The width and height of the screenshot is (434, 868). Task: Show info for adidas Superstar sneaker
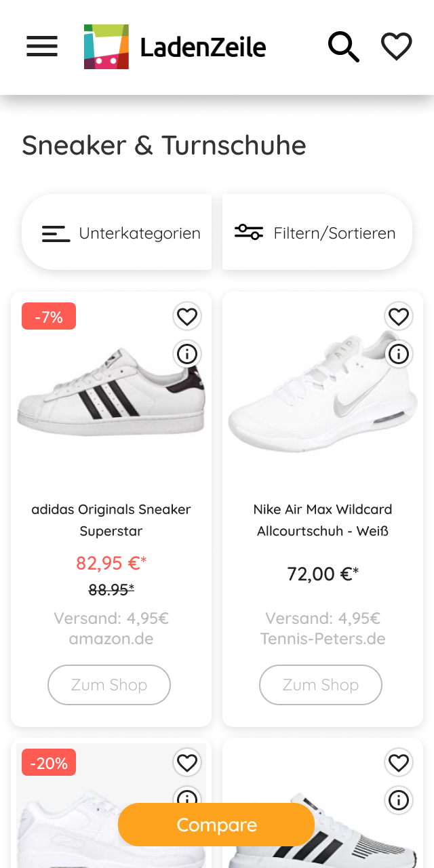pos(187,353)
